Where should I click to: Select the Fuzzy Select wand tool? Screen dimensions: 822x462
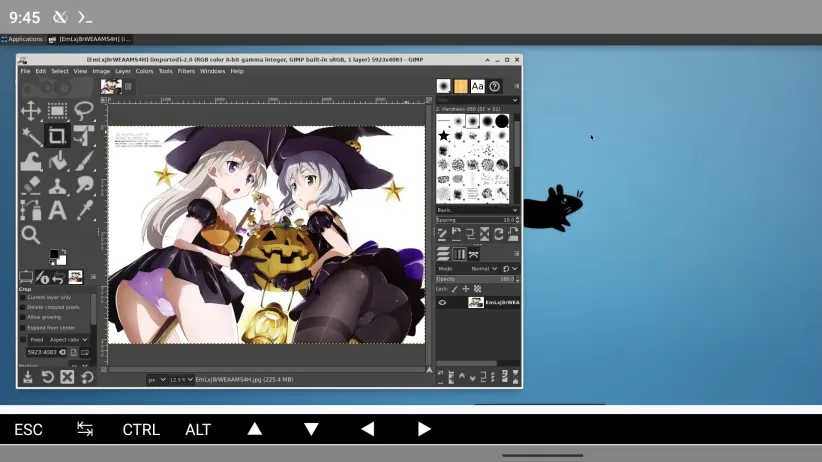pos(30,135)
